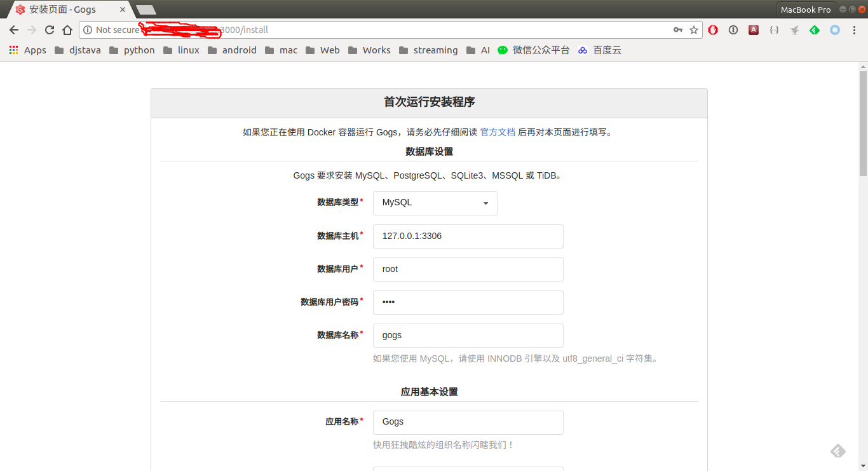Click the Gogs 要求安装 MySQL requirement text
Viewport: 868px width, 471px height.
(429, 175)
